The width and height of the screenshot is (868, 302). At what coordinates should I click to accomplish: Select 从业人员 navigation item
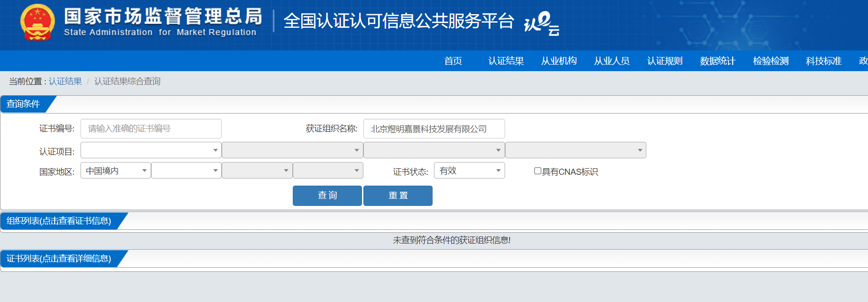[612, 61]
